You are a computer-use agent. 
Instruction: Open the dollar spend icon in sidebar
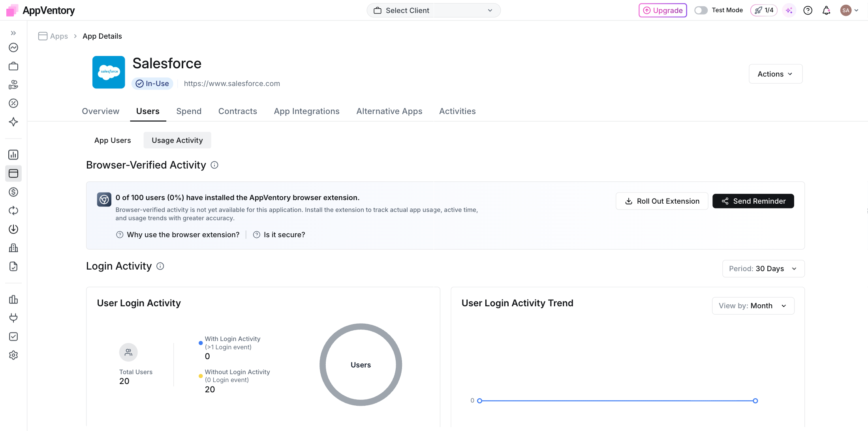[x=13, y=192]
